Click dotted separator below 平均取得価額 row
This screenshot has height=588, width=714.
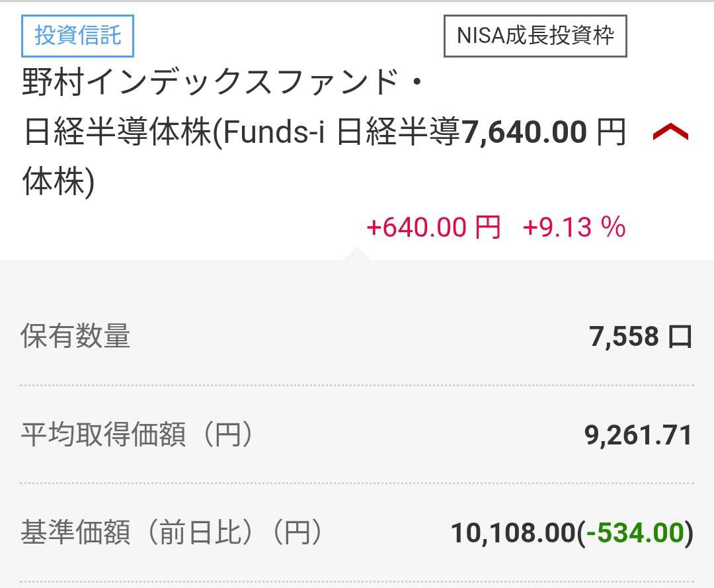(x=357, y=483)
